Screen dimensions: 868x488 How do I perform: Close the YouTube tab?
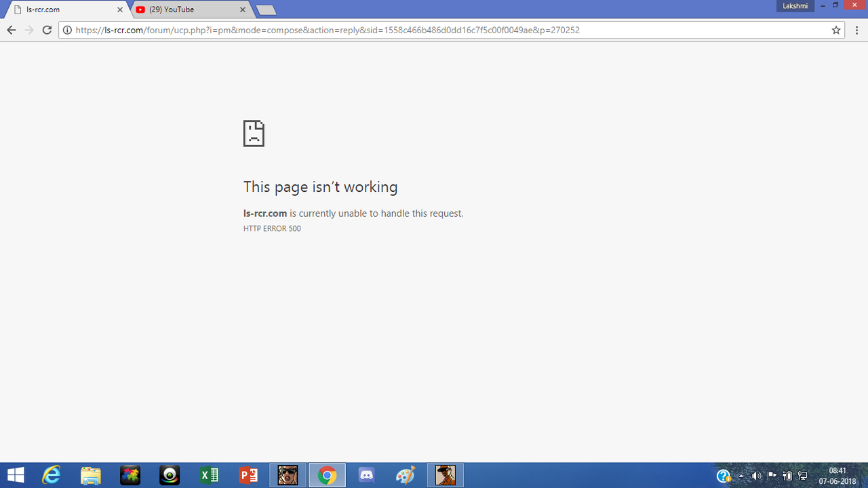tap(243, 9)
